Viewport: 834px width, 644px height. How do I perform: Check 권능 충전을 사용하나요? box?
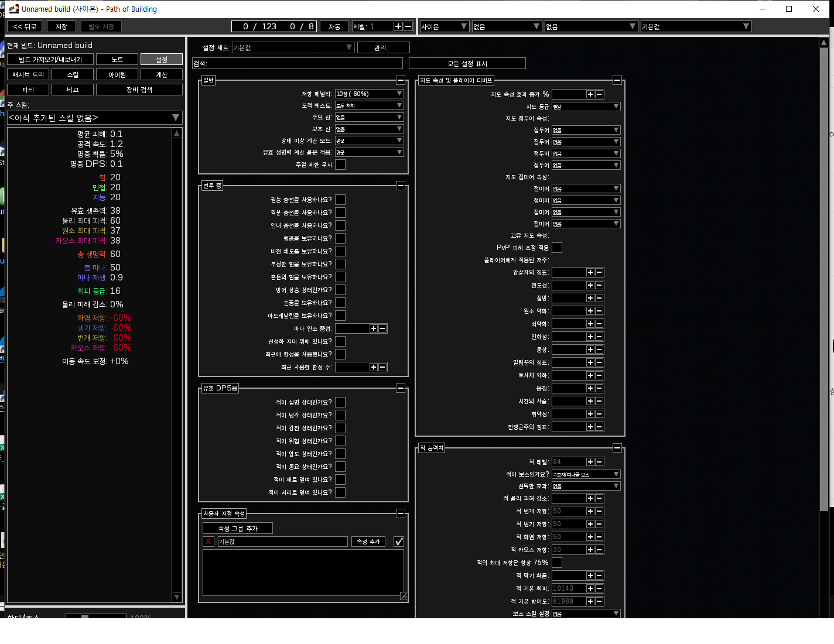340,200
